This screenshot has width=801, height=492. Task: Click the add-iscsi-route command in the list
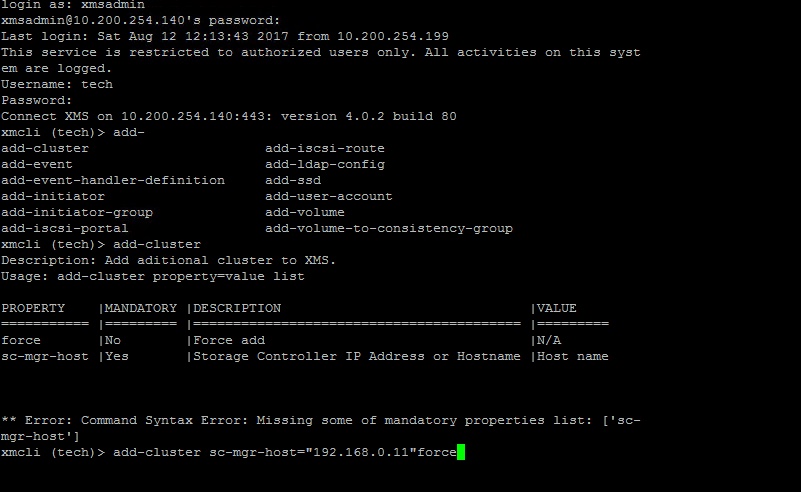tap(324, 148)
